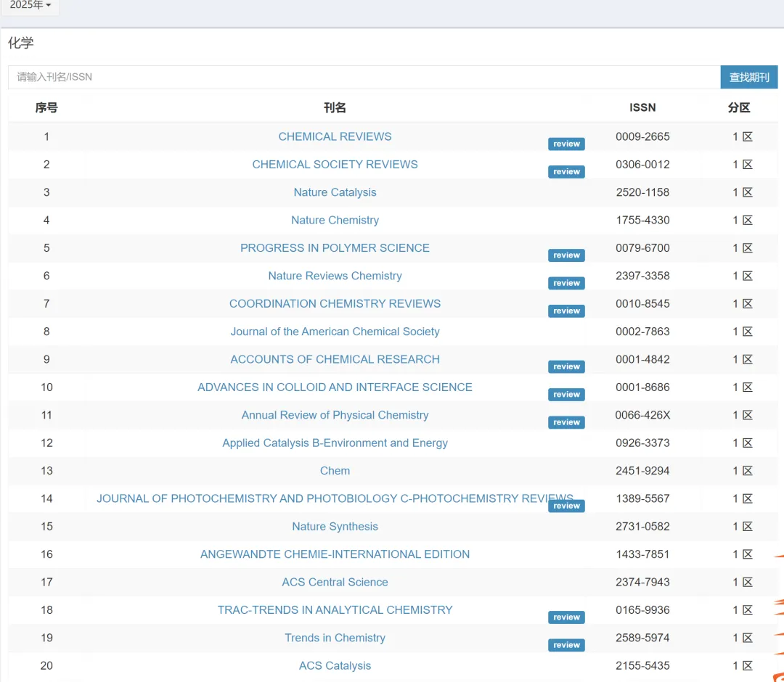Open the ACS Catalysis journal link
Viewport: 784px width, 682px height.
(335, 665)
